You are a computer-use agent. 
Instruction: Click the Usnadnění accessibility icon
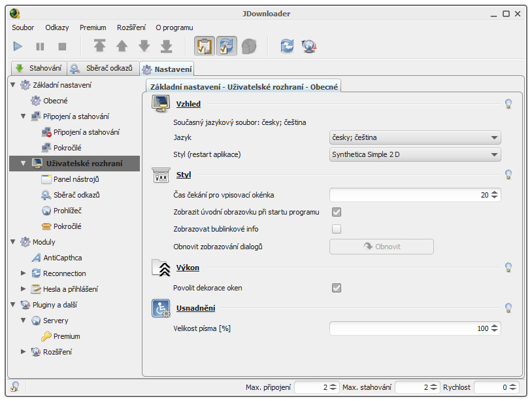[x=161, y=308]
